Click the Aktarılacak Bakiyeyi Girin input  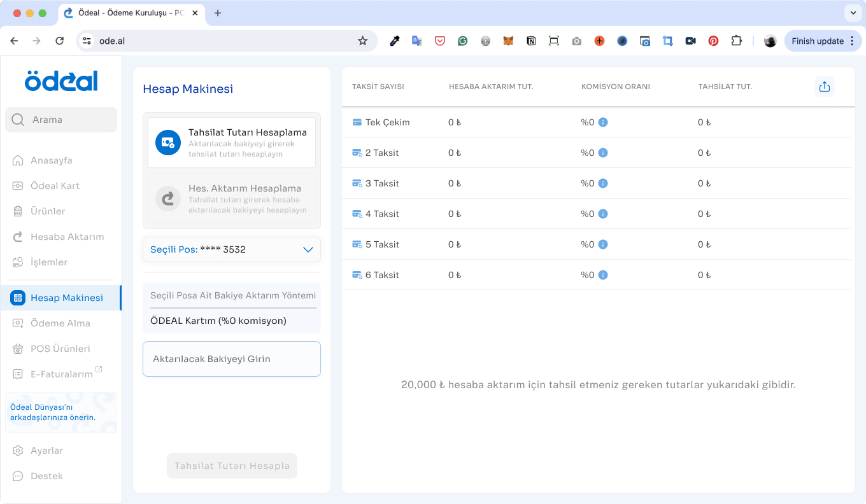click(x=232, y=359)
